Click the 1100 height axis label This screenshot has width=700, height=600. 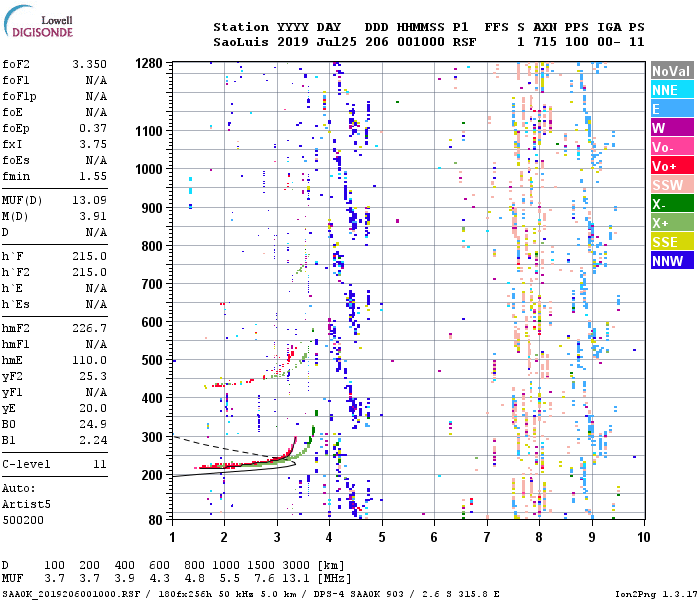[149, 131]
